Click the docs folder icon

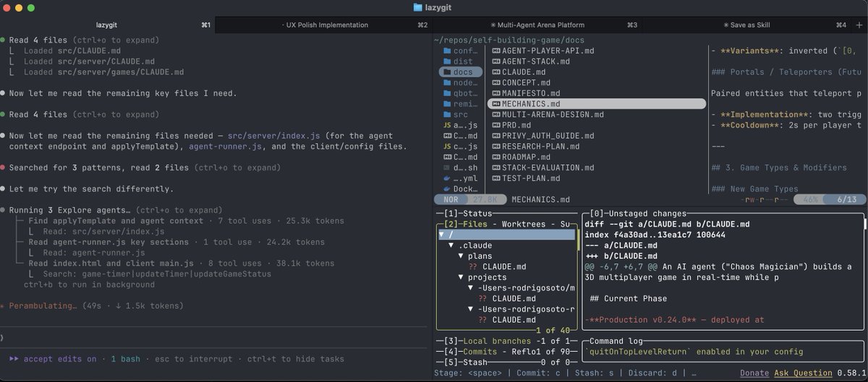446,72
